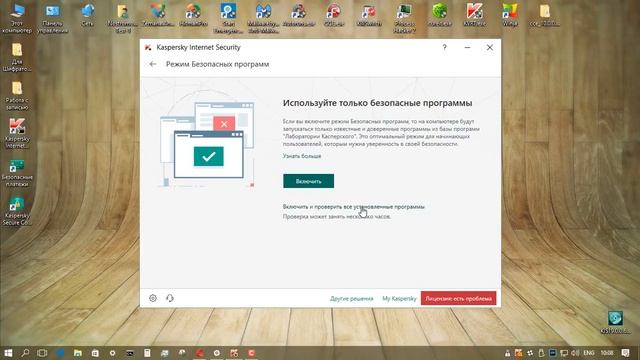Image resolution: width=640 pixels, height=360 pixels.
Task: Click the safe programs illustration
Action: click(x=207, y=140)
